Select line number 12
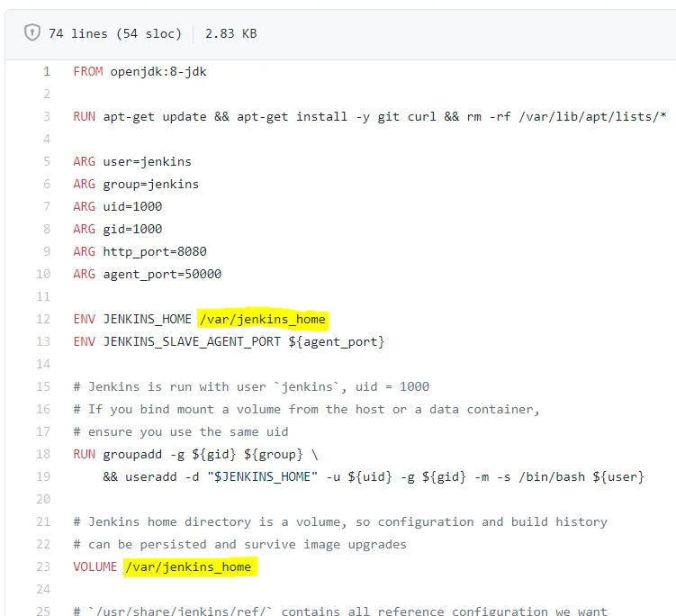The width and height of the screenshot is (676, 616). 43,319
